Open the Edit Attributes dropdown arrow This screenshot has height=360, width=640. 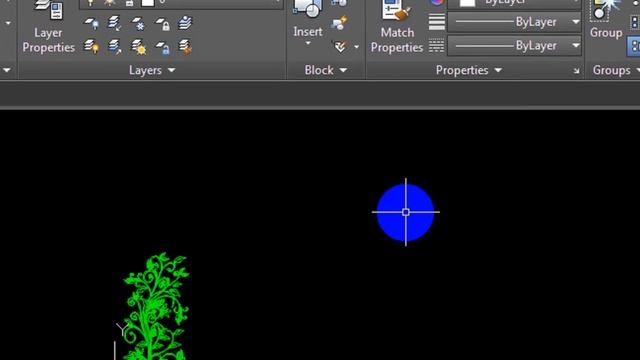356,47
